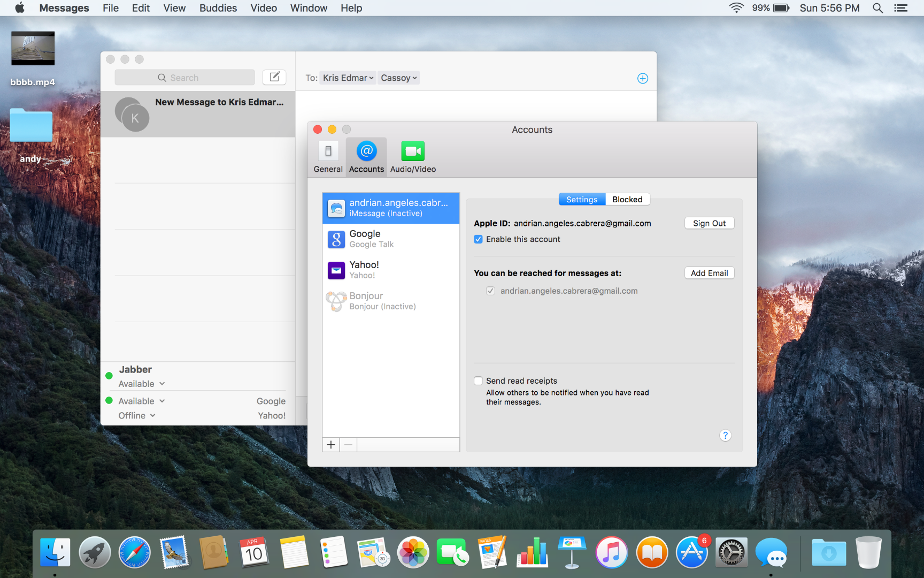Viewport: 924px width, 578px height.
Task: Select the Google Talk account
Action: [391, 239]
